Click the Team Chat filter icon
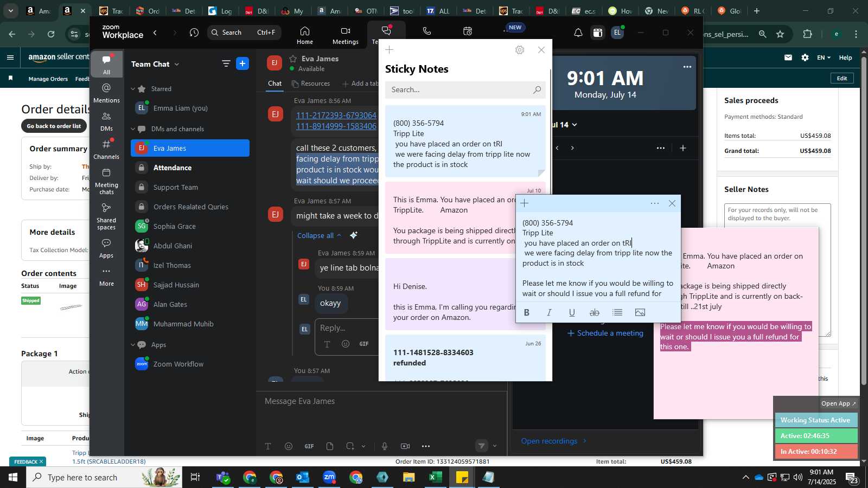 click(x=226, y=64)
